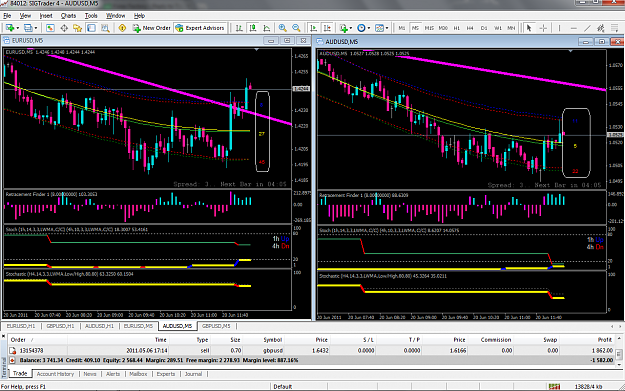Click the EURUSD chart shift triangle marker
Screen dimensions: 625x391
(256, 49)
